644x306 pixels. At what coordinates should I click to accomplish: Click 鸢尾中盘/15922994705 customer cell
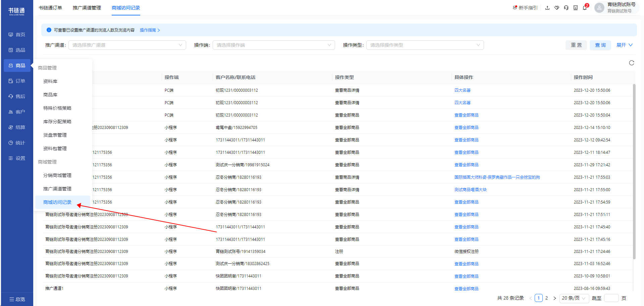(236, 128)
